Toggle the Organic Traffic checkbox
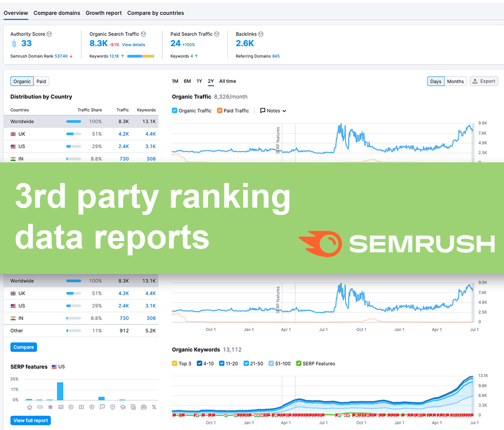 point(175,111)
